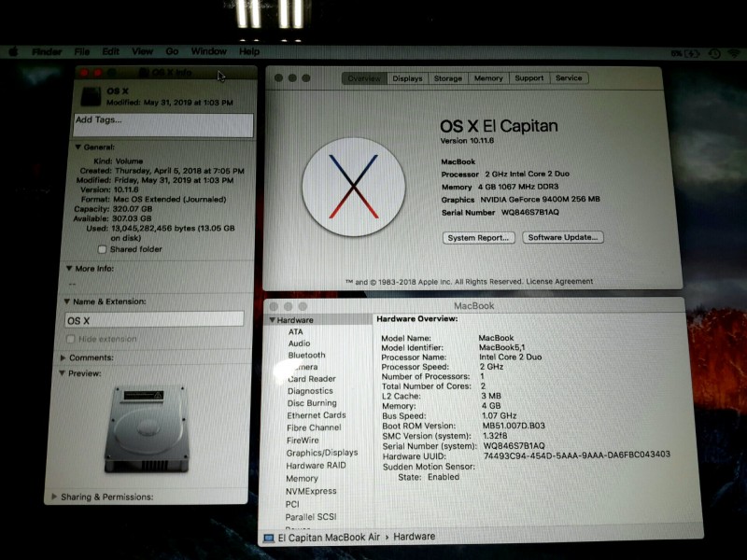Viewport: 747px width, 560px height.
Task: Click El Capitan MacBook Air in path bar
Action: 329,538
